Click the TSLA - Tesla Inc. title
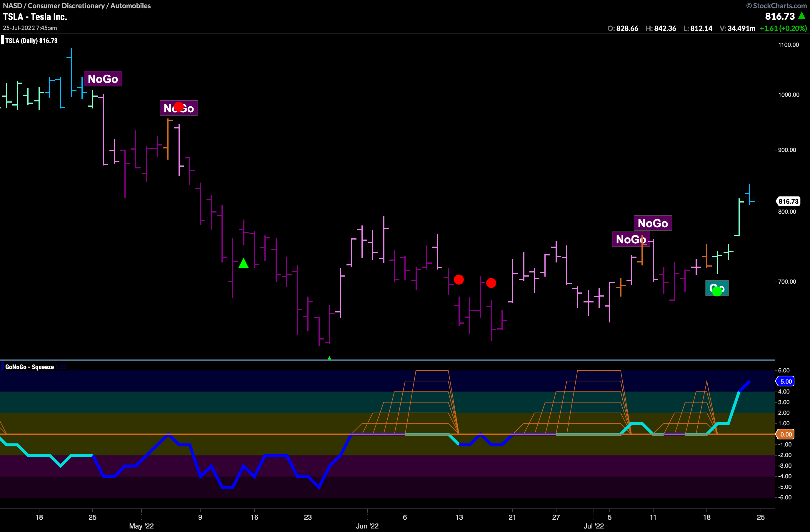810x532 pixels. [35, 17]
